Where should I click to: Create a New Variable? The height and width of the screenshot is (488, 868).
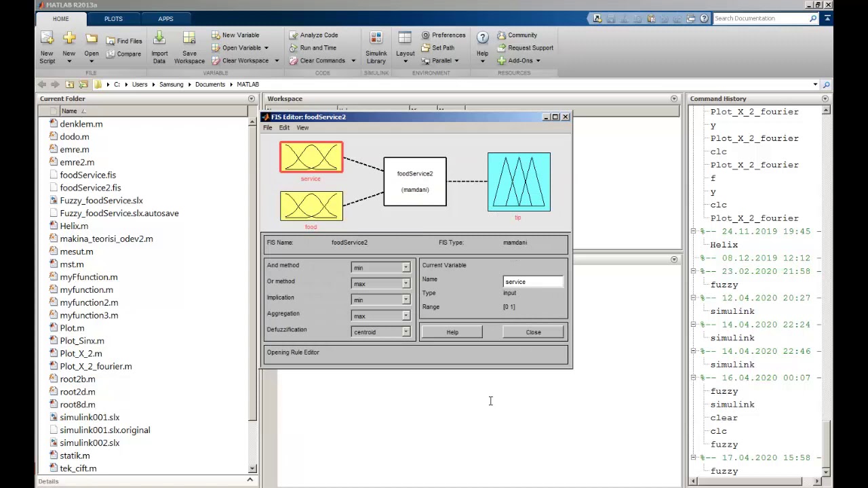coord(235,35)
